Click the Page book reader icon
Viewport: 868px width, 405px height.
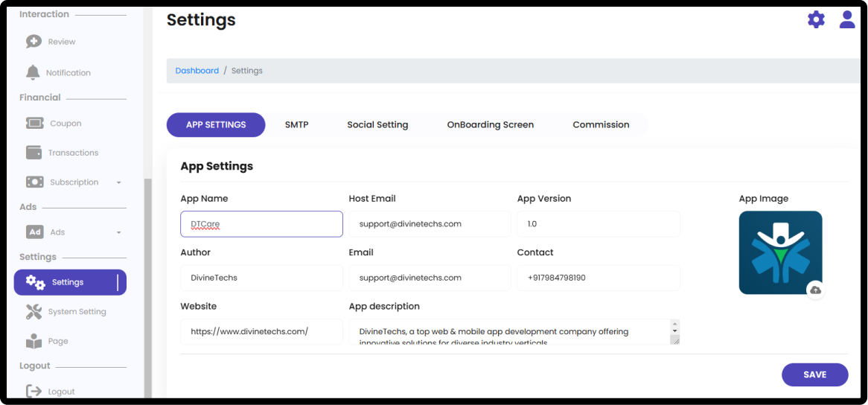tap(33, 341)
